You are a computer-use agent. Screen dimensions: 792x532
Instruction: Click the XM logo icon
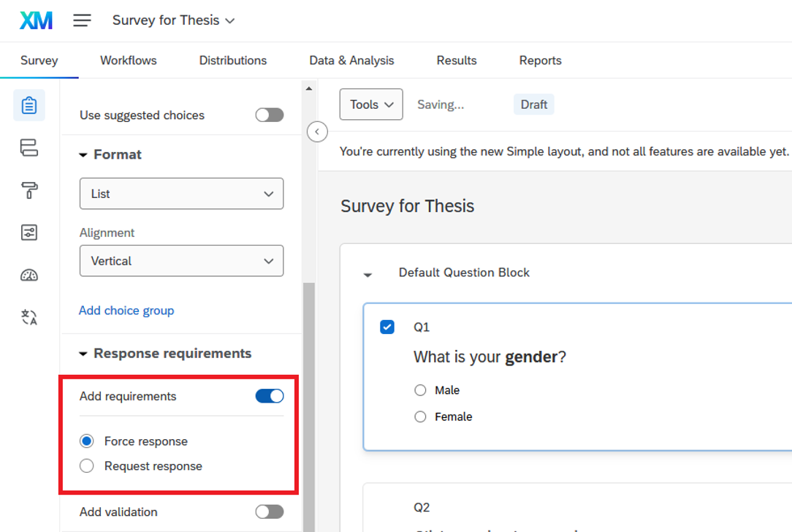[x=36, y=20]
